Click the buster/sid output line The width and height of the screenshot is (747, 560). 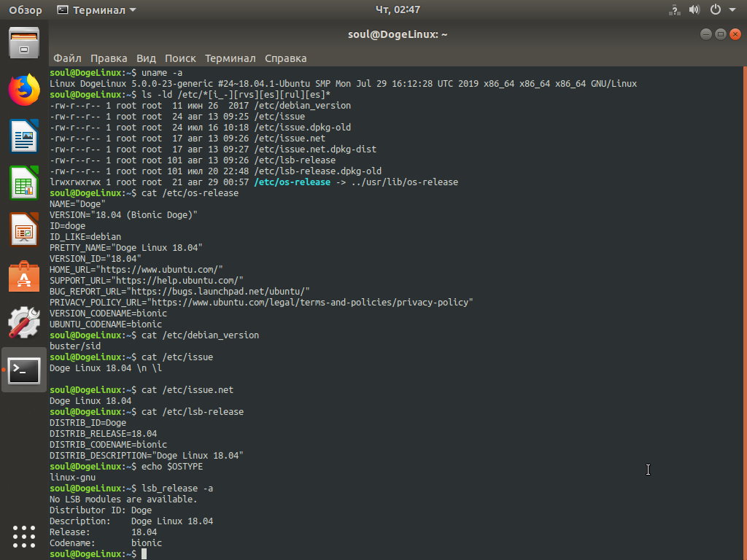click(75, 346)
